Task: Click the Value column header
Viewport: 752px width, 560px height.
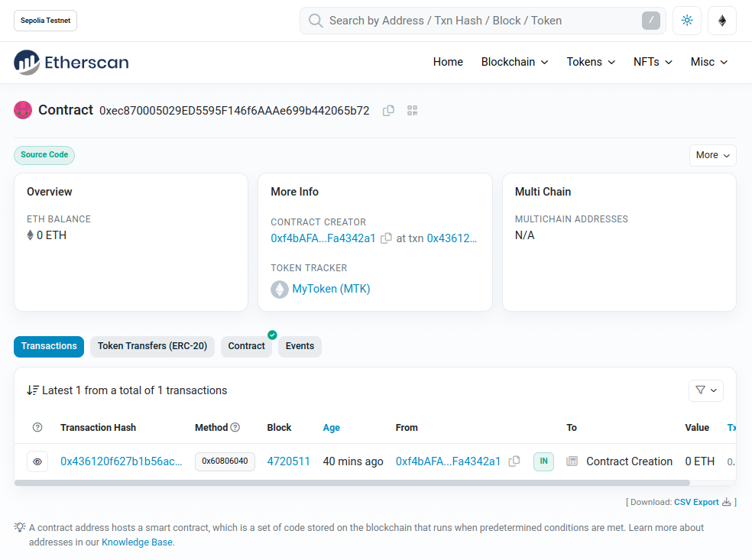Action: click(x=697, y=427)
